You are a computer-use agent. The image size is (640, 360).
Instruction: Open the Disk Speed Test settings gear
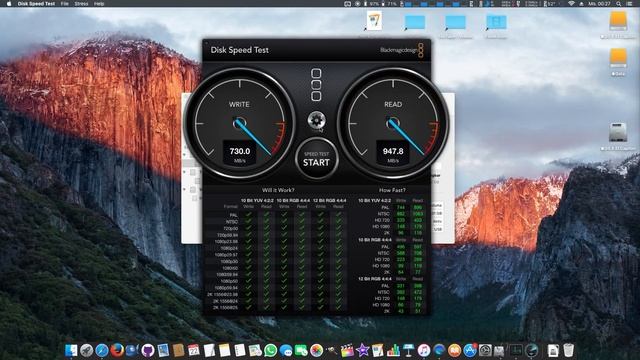[316, 120]
